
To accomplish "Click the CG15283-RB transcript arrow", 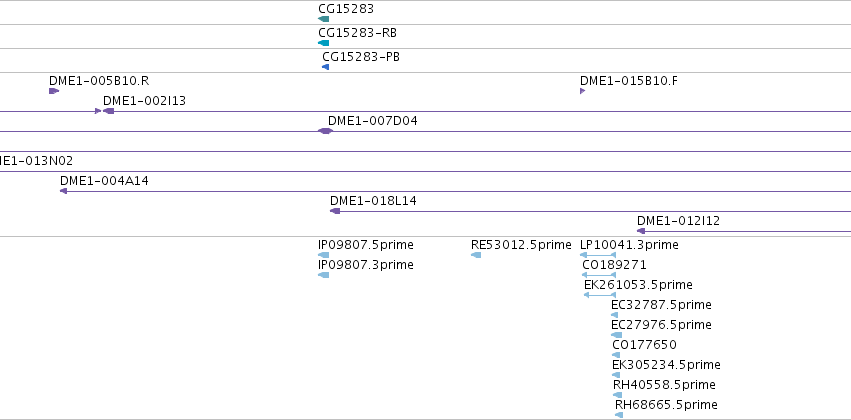I will click(323, 43).
